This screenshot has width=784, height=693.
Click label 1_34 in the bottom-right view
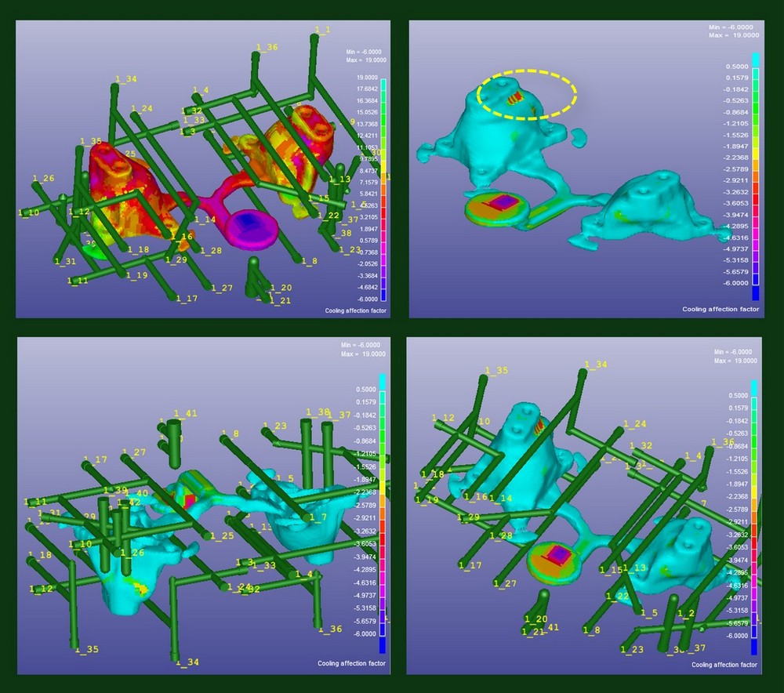click(597, 365)
